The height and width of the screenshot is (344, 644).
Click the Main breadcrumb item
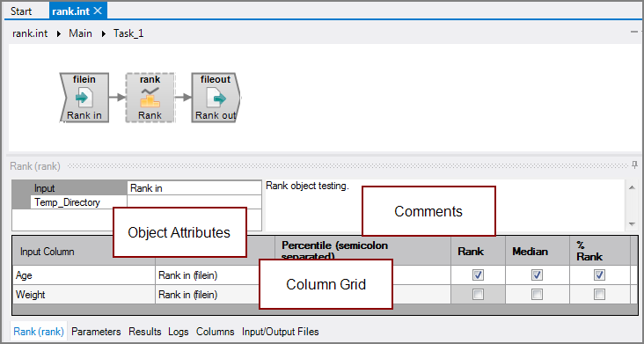coord(80,33)
